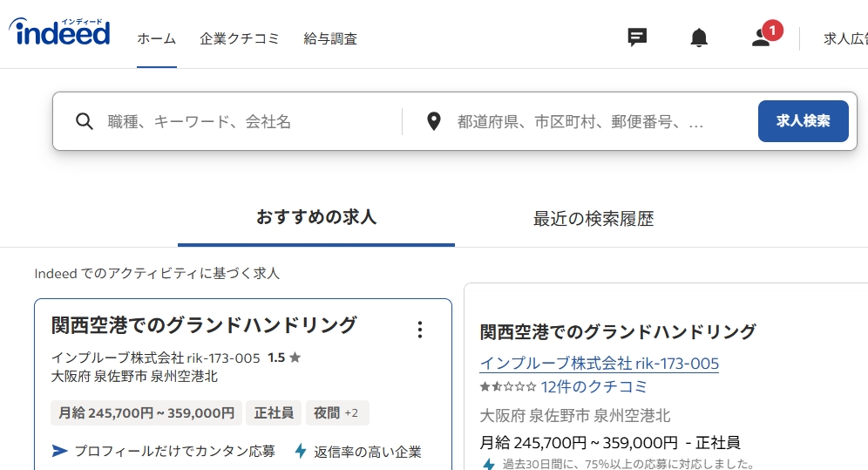This screenshot has width=868, height=470.
Task: Click Indeed でのアクティビティに基づく求人 text
Action: click(x=157, y=274)
